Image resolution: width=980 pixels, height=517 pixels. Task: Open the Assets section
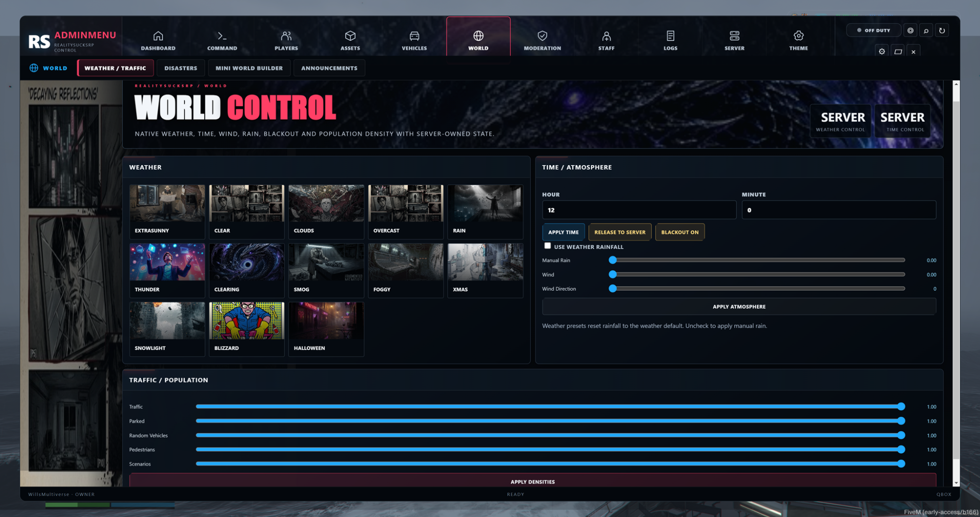[350, 41]
